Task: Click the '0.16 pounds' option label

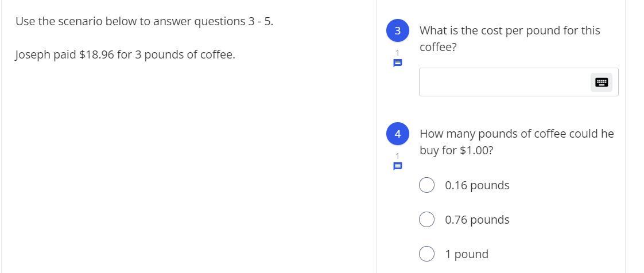Action: tap(477, 185)
